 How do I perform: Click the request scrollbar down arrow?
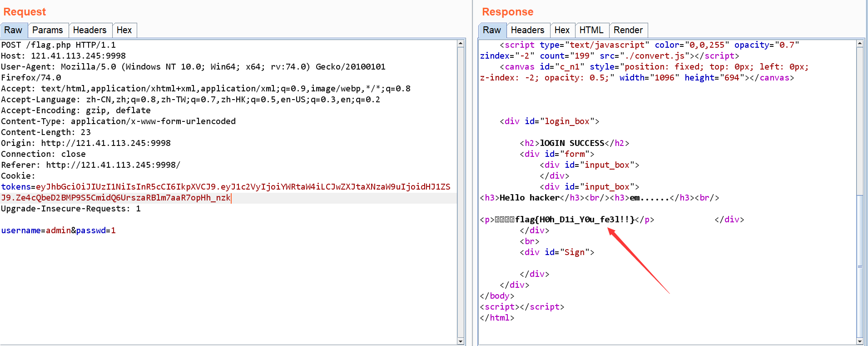click(x=461, y=341)
